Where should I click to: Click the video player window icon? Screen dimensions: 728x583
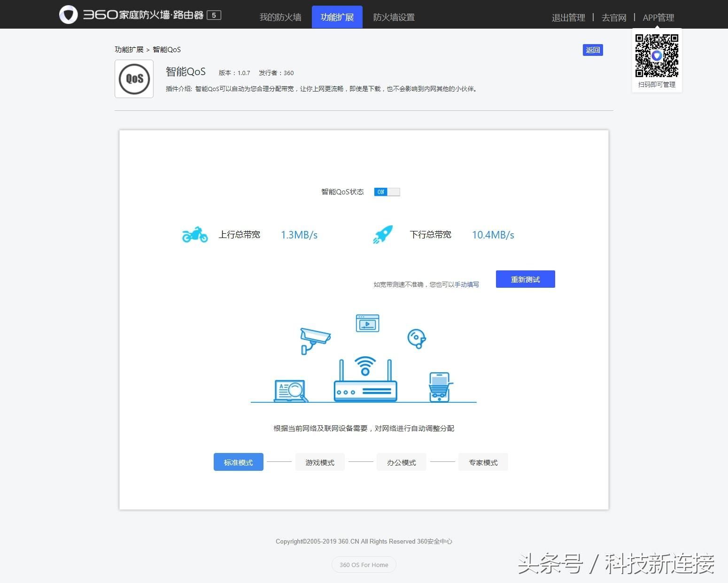tap(367, 323)
